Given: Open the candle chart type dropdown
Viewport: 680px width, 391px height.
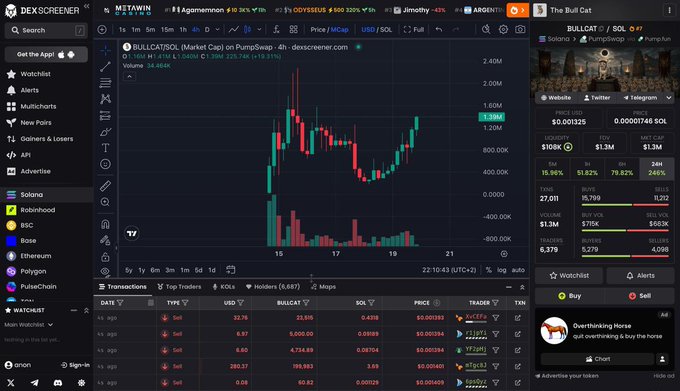Looking at the screenshot, I should [x=259, y=29].
